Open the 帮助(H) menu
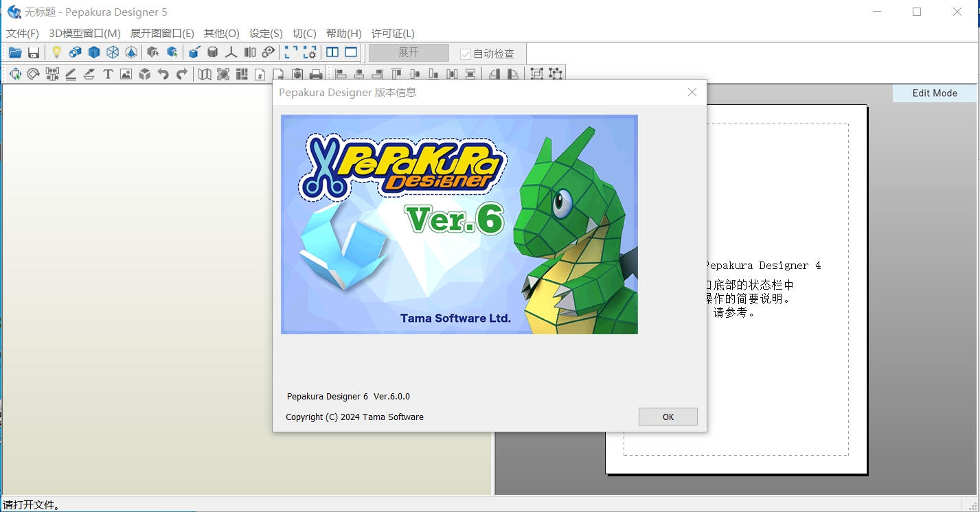 coord(344,33)
